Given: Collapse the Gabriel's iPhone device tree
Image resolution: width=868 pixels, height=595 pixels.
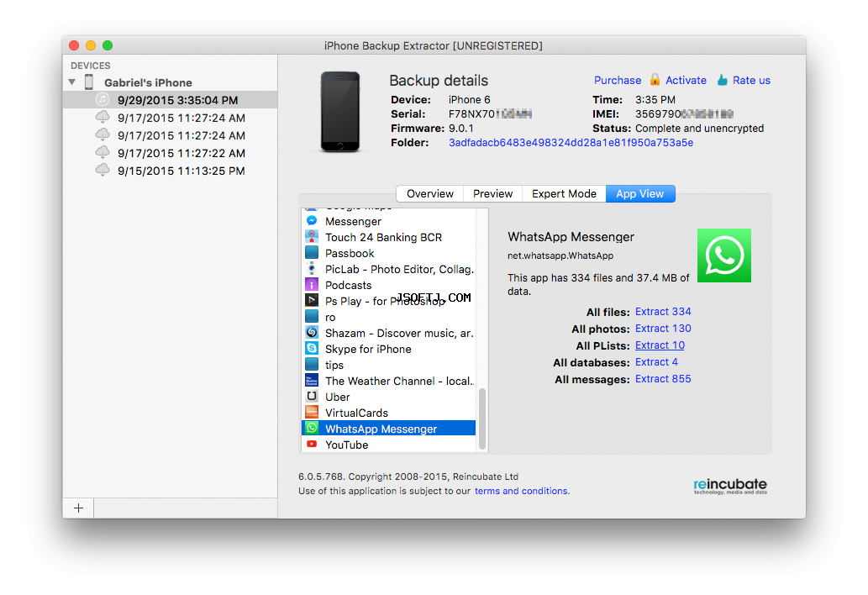Looking at the screenshot, I should pyautogui.click(x=72, y=82).
